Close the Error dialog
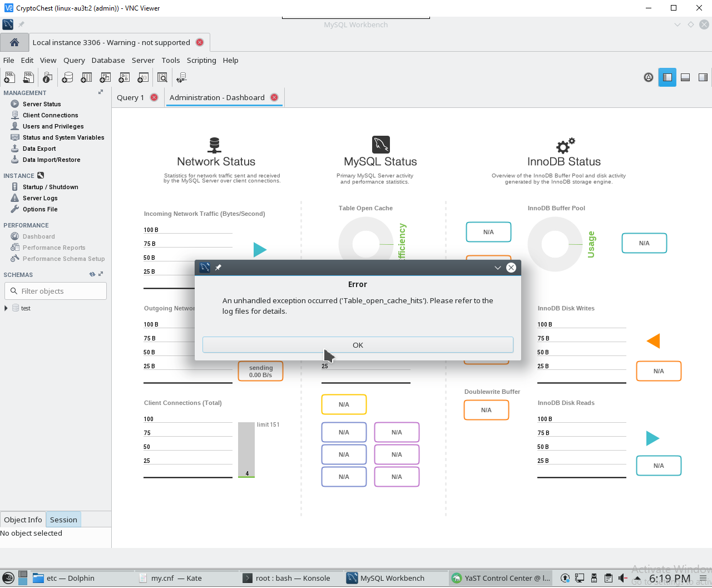The width and height of the screenshot is (712, 588). (x=511, y=268)
